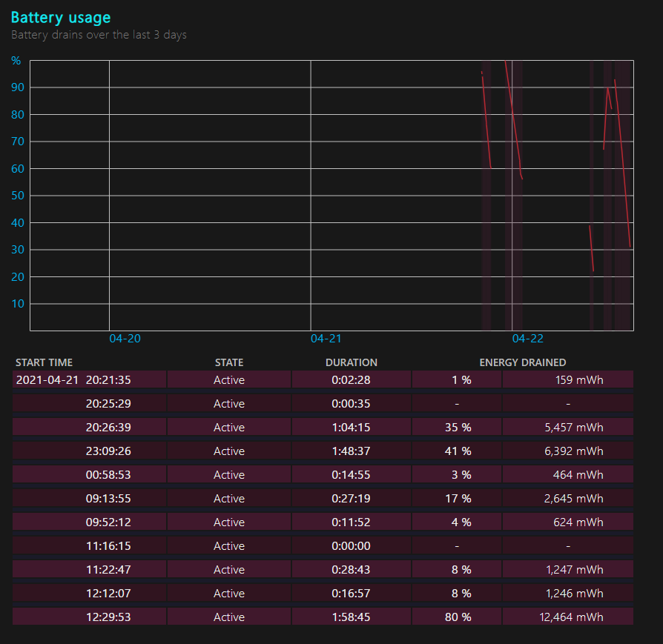Viewport: 663px width, 644px height.
Task: Click the 0:14:55 duration value
Action: click(x=351, y=474)
